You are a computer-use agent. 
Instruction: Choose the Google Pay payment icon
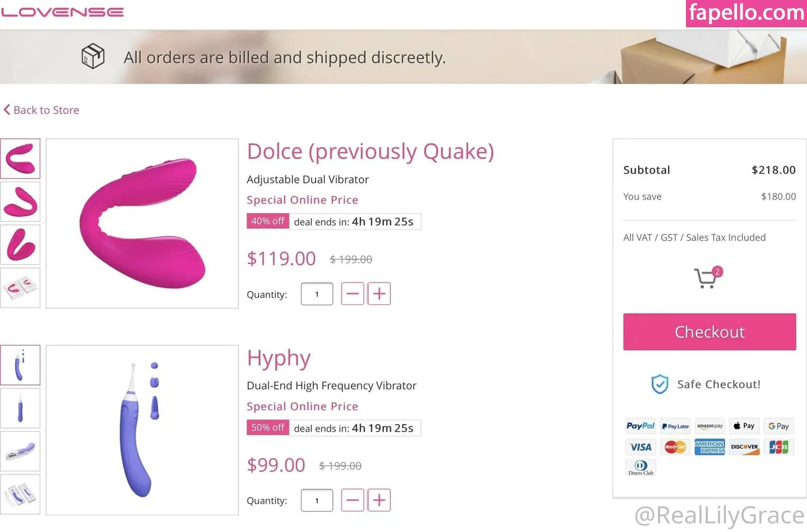point(778,426)
